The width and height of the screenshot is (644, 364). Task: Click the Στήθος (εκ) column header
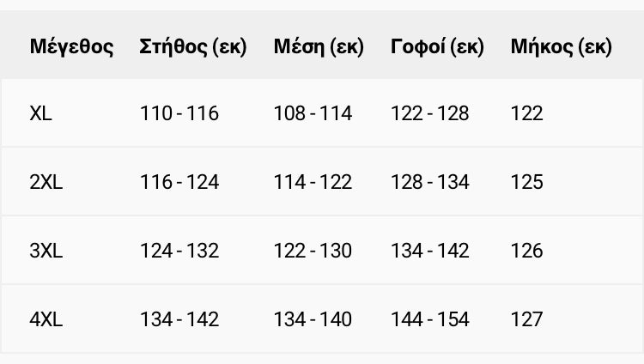pyautogui.click(x=192, y=46)
